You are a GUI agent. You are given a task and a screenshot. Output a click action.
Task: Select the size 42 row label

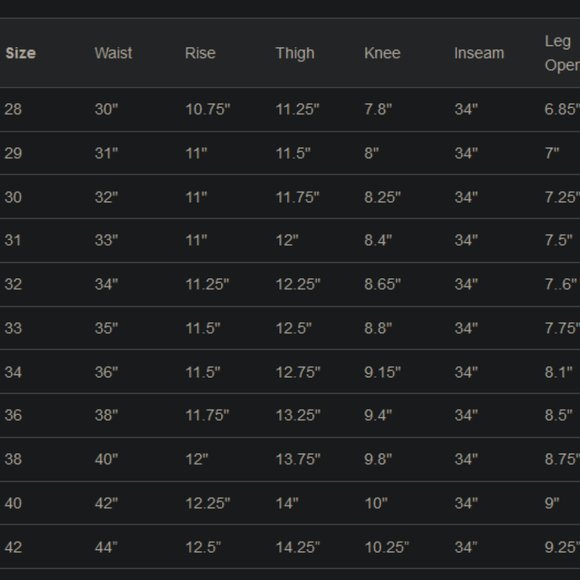13,547
